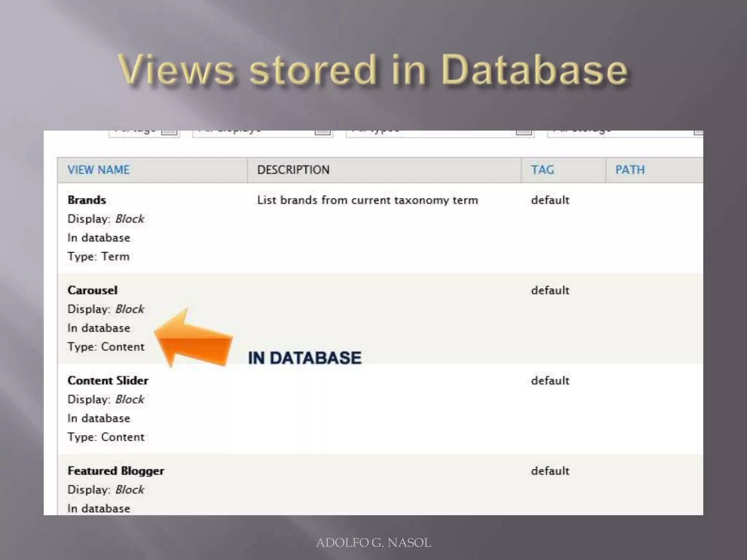Select the Brands view name
Image resolution: width=747 pixels, height=560 pixels.
[87, 200]
